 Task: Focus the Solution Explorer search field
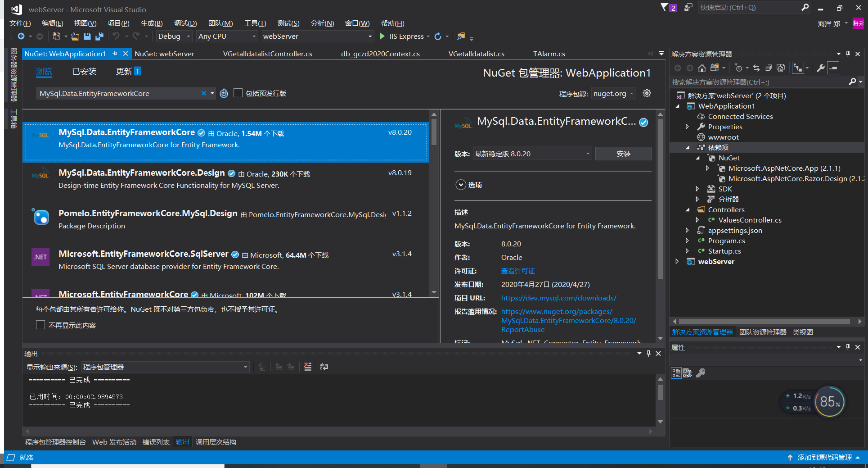(x=758, y=82)
